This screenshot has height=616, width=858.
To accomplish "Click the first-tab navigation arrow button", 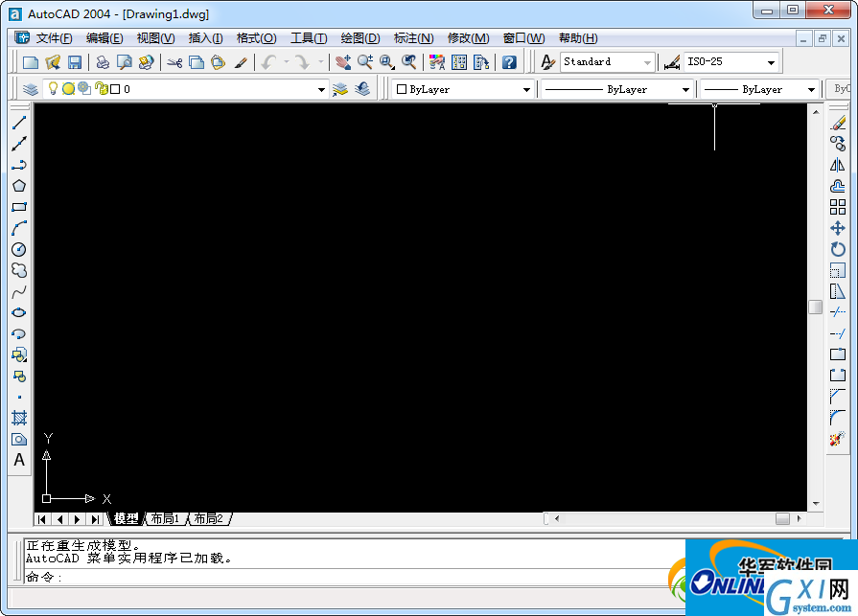I will coord(42,519).
